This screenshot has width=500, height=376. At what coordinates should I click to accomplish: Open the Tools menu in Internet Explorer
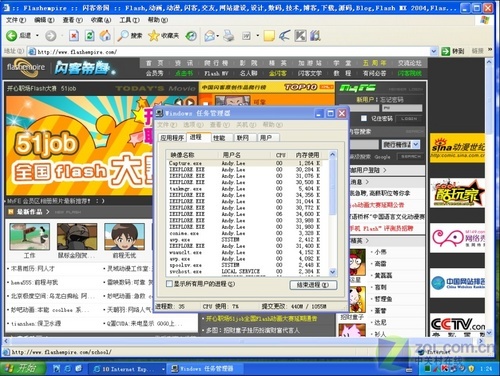pos(129,20)
